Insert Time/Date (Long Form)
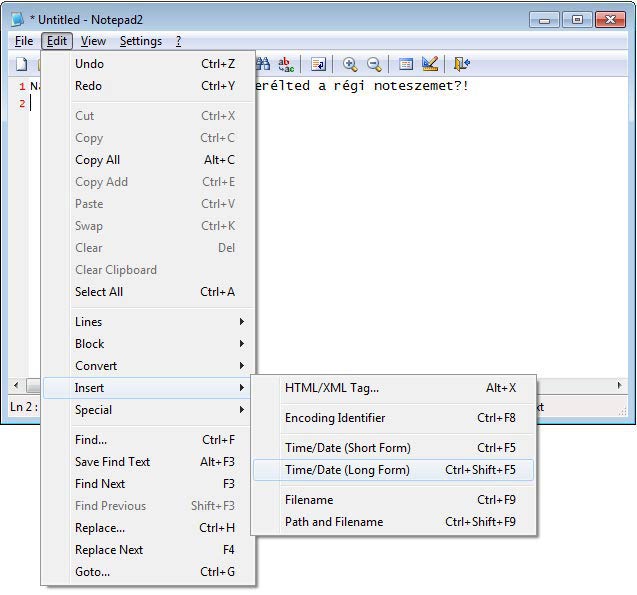This screenshot has height=595, width=637. (393, 470)
